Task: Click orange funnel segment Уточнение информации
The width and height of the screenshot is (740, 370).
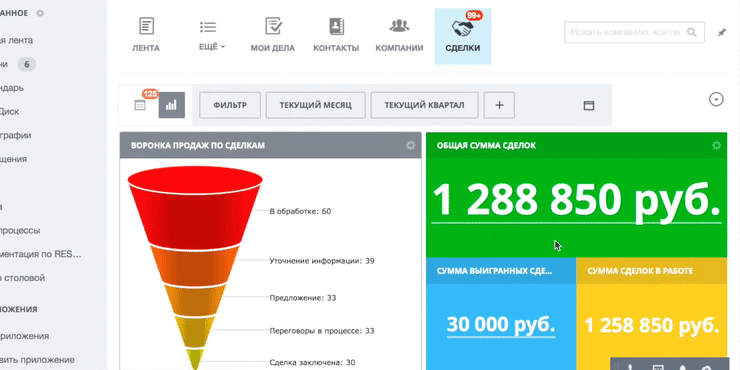Action: [x=194, y=265]
